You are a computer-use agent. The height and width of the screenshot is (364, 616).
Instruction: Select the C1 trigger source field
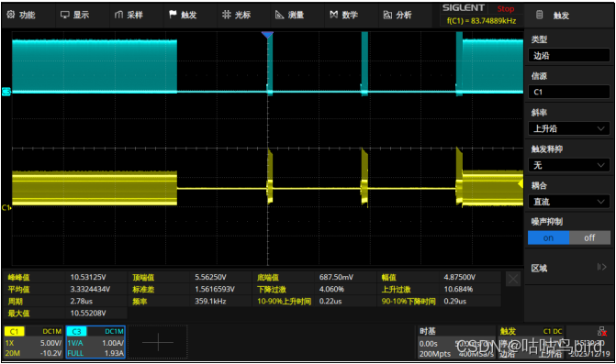tap(569, 92)
